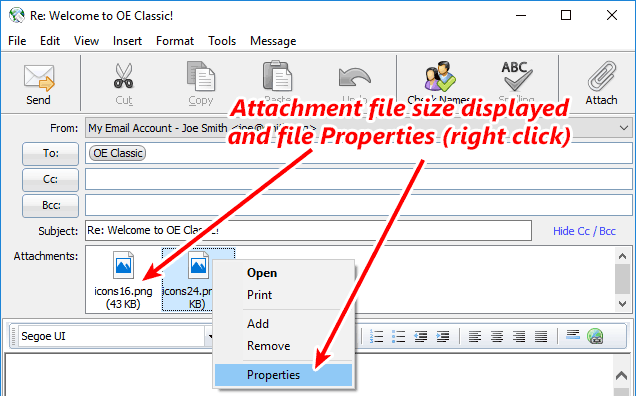Click in the Subject field
This screenshot has width=636, height=396.
pos(308,230)
